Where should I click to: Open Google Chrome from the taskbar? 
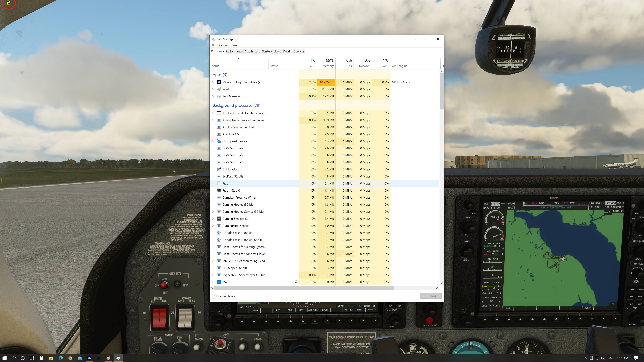(x=70, y=358)
